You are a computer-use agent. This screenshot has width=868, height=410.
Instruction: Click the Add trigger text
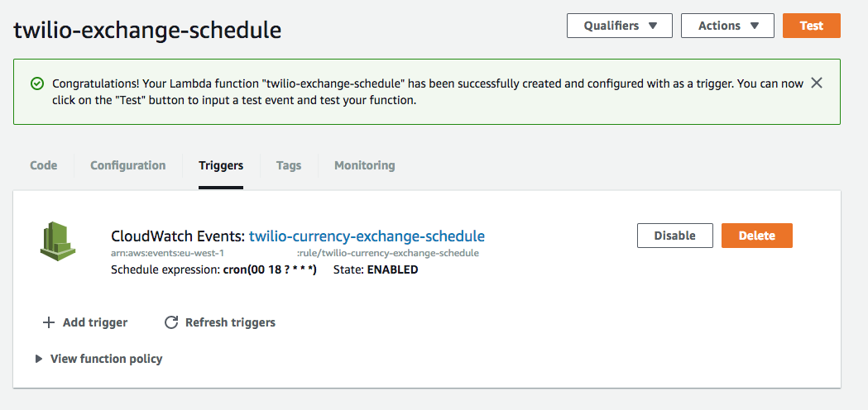pos(95,322)
